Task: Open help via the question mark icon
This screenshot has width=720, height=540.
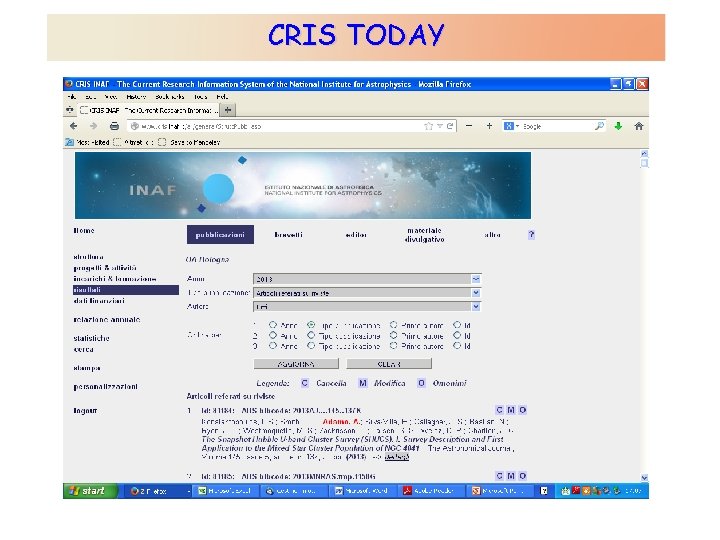Action: pyautogui.click(x=531, y=235)
